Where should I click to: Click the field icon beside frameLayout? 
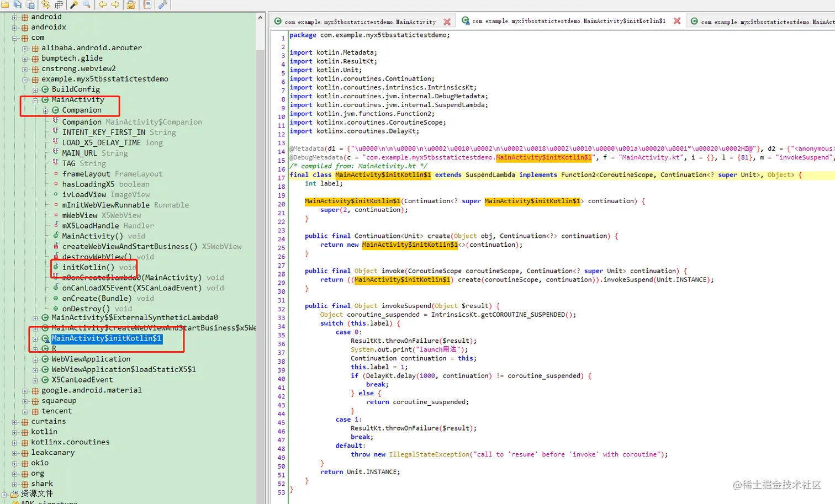click(x=56, y=174)
